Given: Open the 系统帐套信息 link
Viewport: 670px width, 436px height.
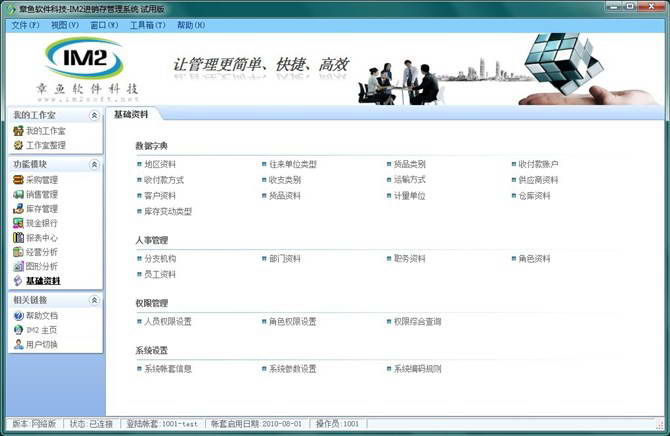Looking at the screenshot, I should click(x=168, y=369).
